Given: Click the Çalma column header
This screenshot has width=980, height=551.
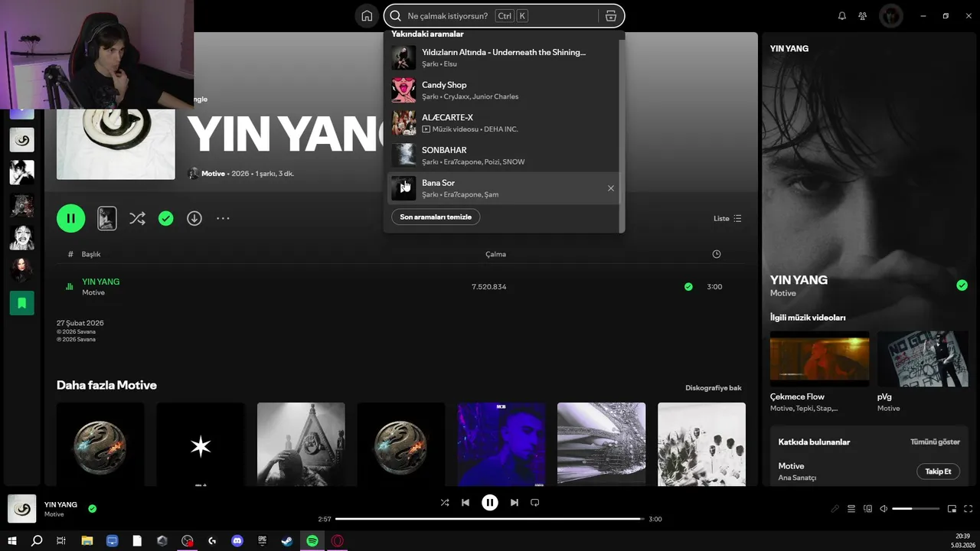Looking at the screenshot, I should click(x=495, y=254).
